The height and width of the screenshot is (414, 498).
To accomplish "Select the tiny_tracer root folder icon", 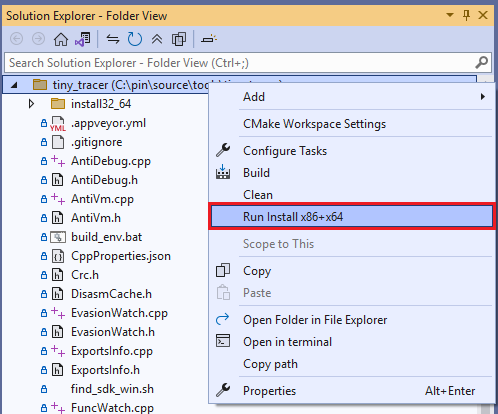I will pos(40,85).
